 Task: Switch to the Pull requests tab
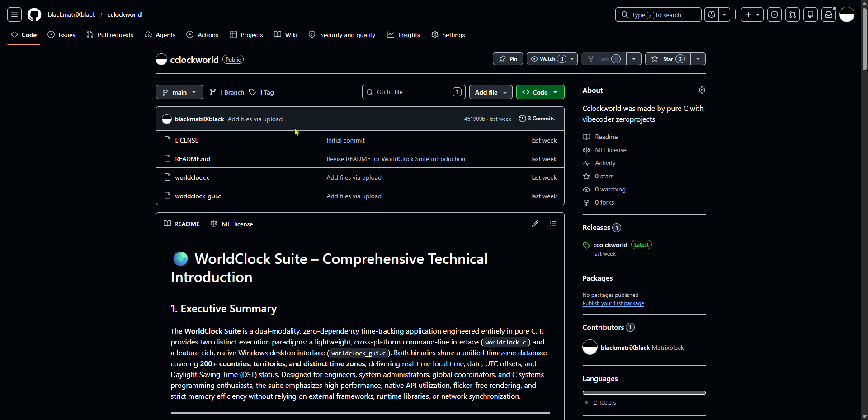coord(110,35)
